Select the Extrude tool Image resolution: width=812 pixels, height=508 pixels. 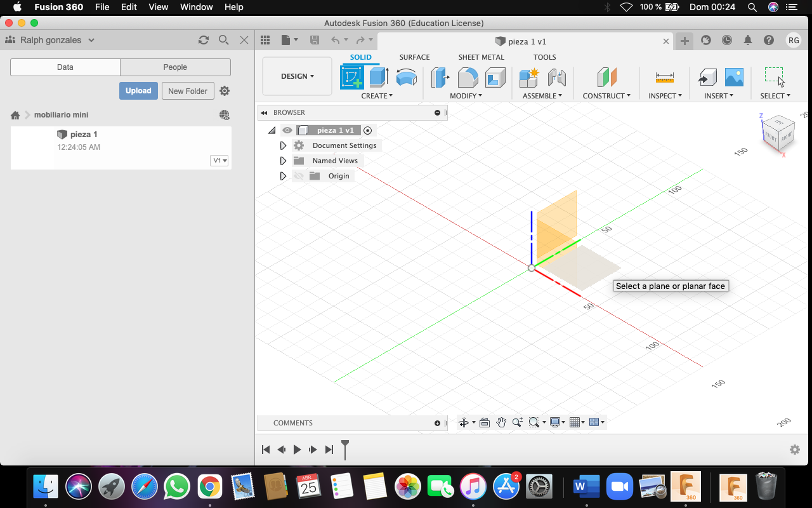[x=379, y=77]
